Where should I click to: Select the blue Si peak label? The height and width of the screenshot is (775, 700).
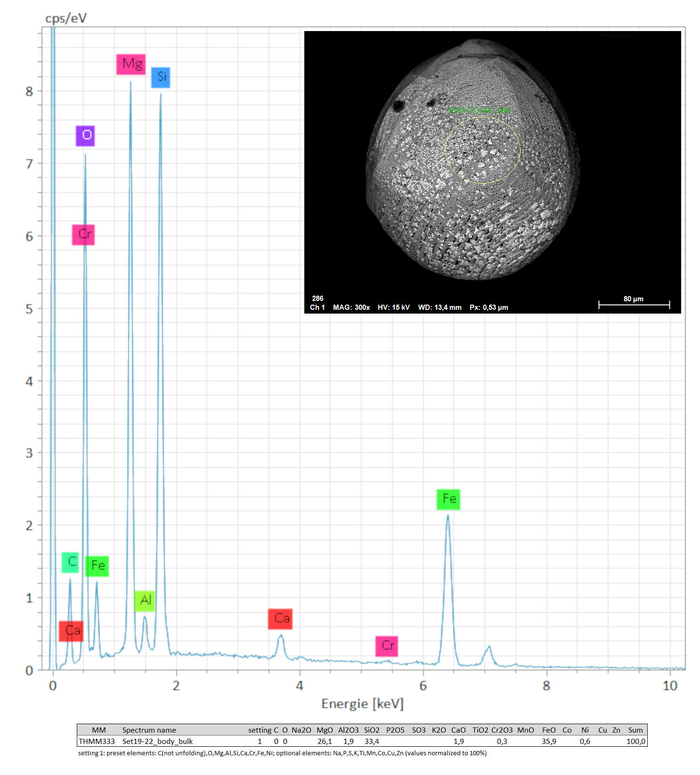pos(161,77)
